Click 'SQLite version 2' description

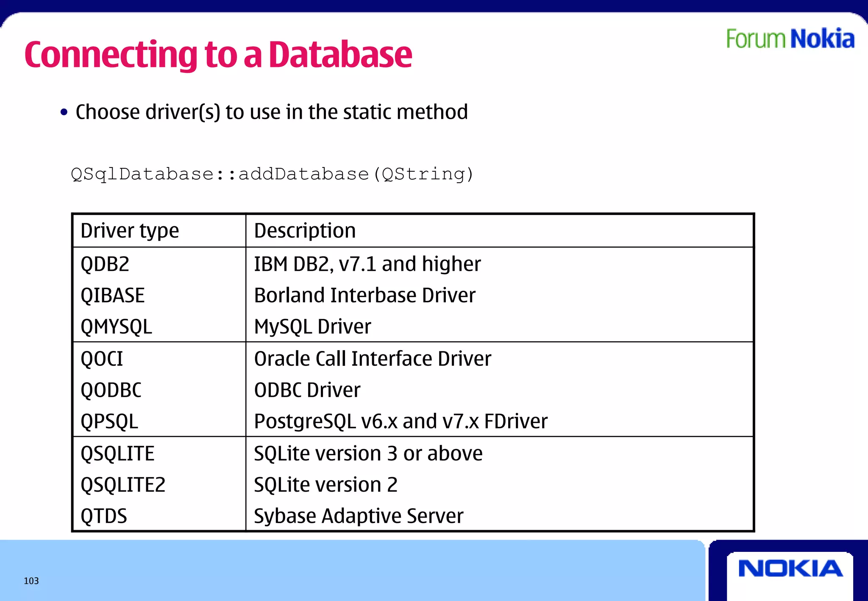point(325,485)
